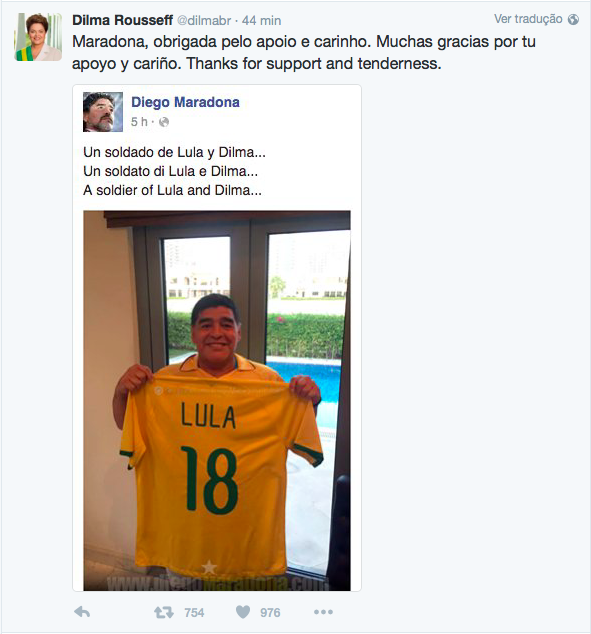Screen dimensions: 591x634
Task: Like the tweet with the heart icon
Action: [x=243, y=612]
